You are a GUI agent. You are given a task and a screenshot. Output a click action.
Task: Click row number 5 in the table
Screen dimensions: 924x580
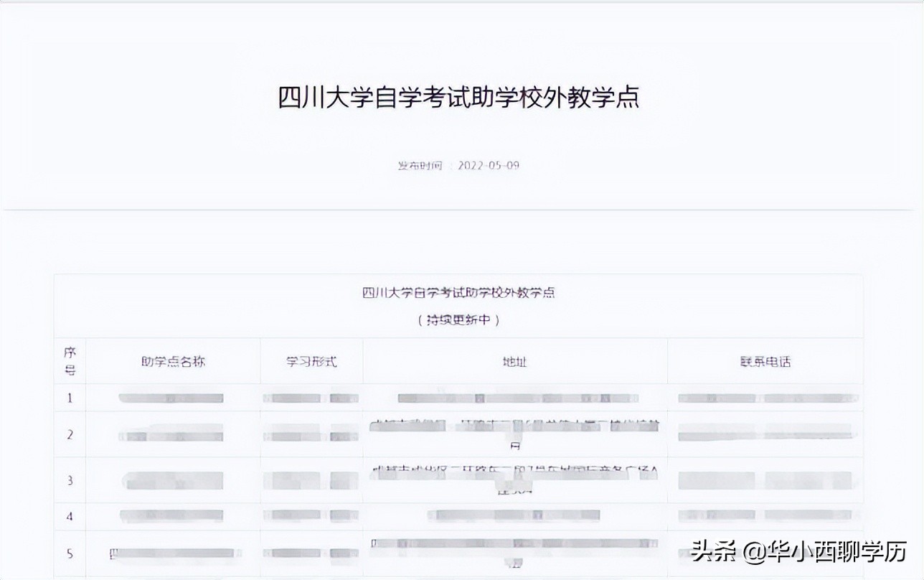[x=70, y=554]
